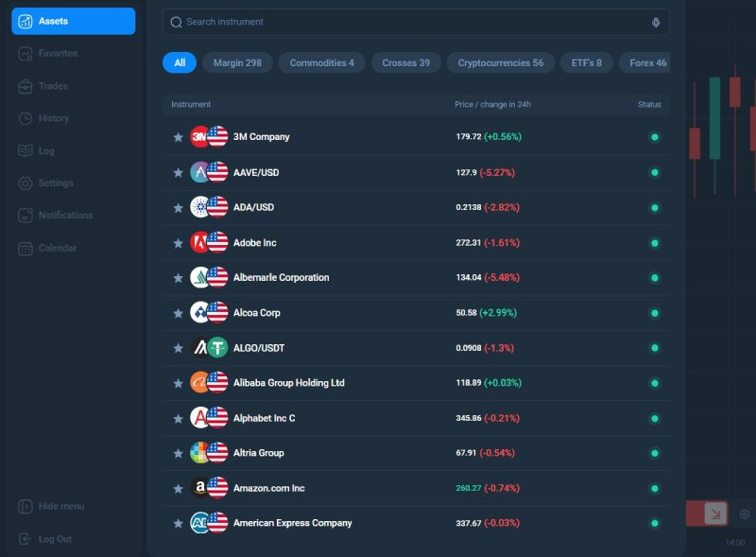The image size is (756, 557).
Task: Favorite ADA/USD with its star
Action: click(178, 207)
